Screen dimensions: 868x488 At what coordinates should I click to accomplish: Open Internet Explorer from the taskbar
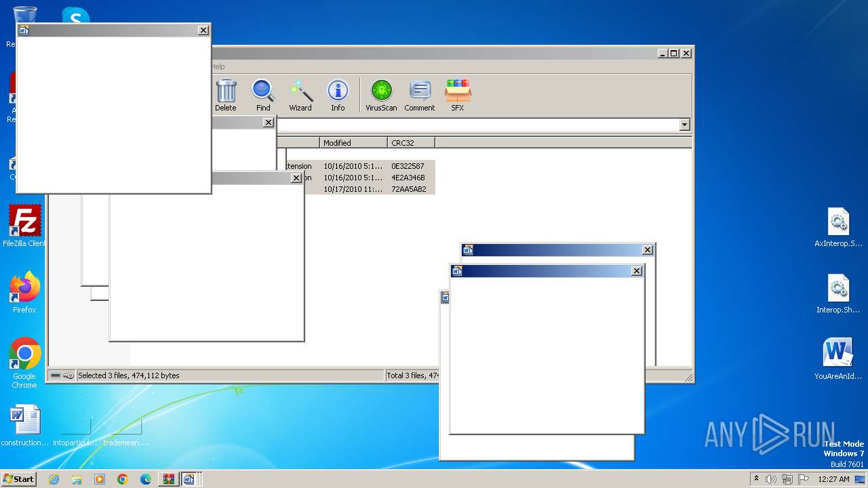tap(54, 479)
